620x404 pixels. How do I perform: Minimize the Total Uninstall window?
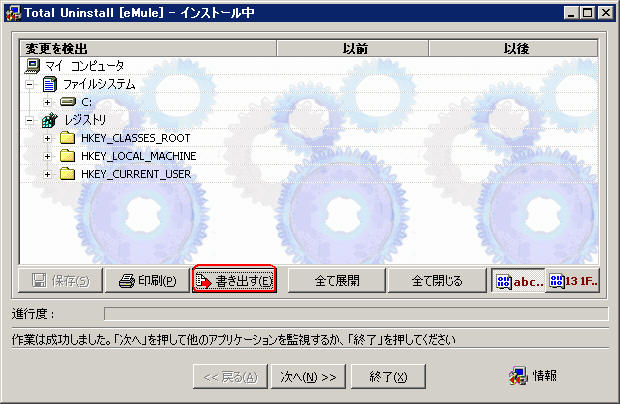pos(571,13)
